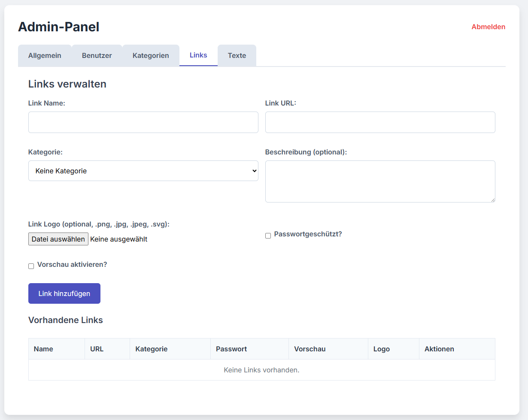Switch to the Kategorien tab

[151, 55]
